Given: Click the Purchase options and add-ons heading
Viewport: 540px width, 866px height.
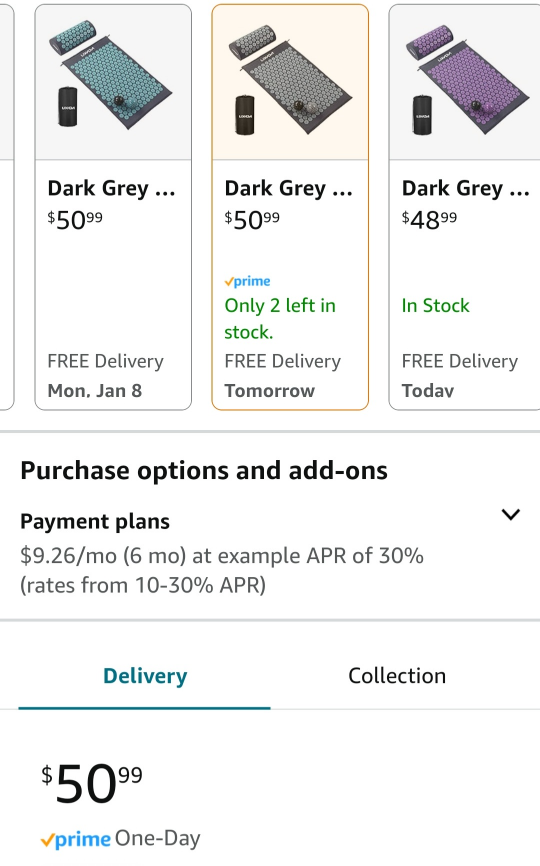Looking at the screenshot, I should tap(204, 471).
